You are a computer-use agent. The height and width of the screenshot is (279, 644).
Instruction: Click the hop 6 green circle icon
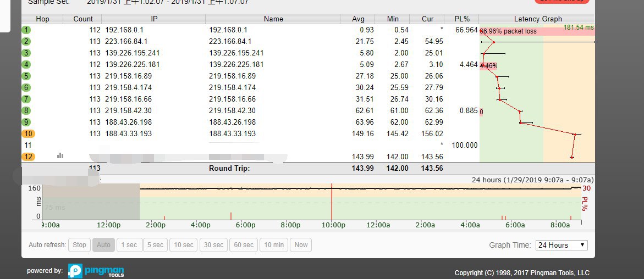pyautogui.click(x=26, y=87)
